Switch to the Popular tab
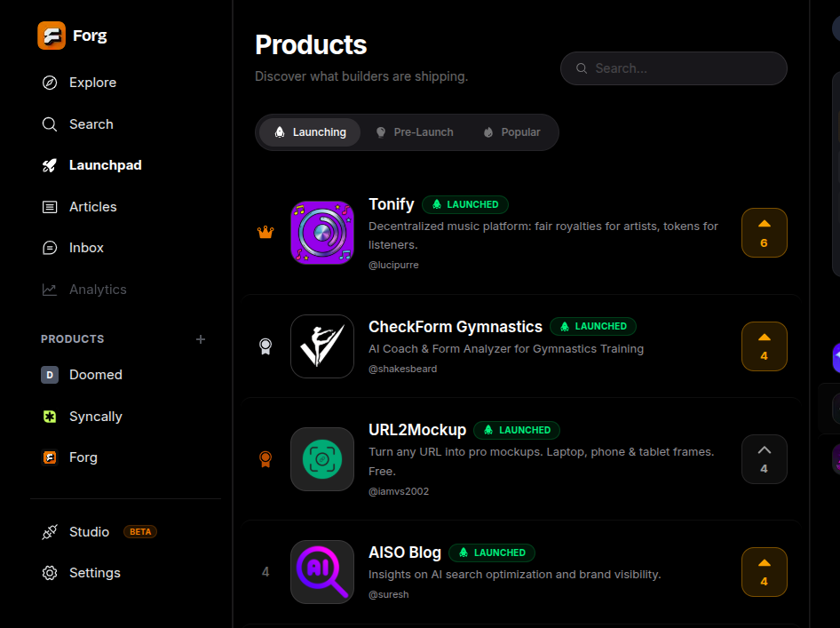This screenshot has height=628, width=840. pos(511,132)
